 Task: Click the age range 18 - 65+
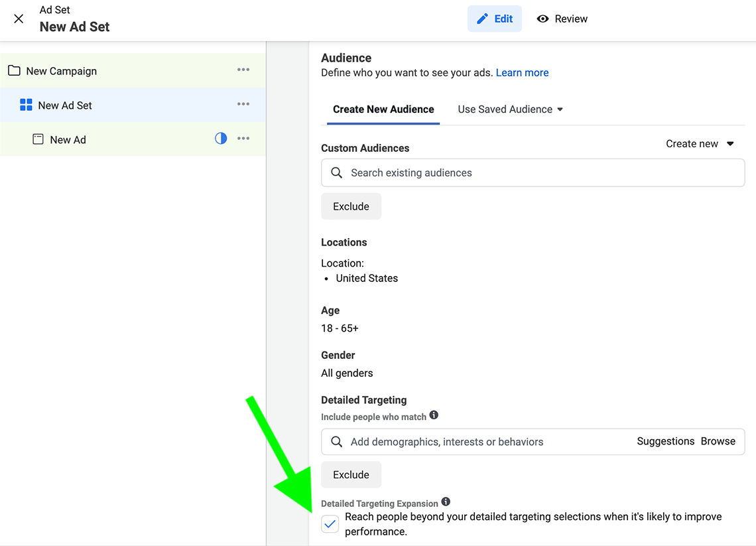coord(340,328)
